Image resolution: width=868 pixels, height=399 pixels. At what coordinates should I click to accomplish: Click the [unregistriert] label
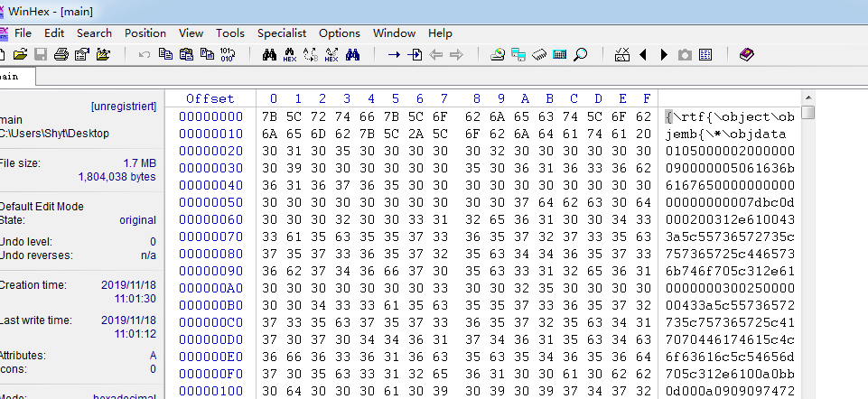[124, 106]
